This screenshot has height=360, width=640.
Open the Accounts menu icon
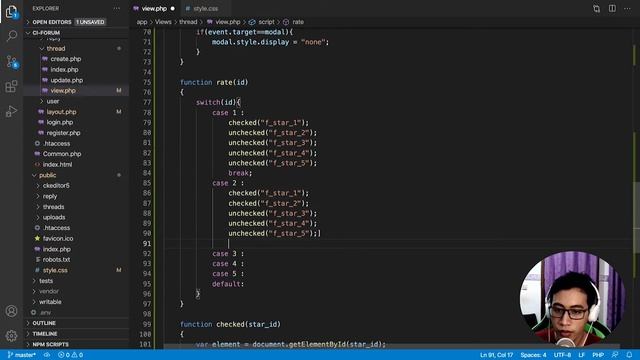[x=11, y=311]
